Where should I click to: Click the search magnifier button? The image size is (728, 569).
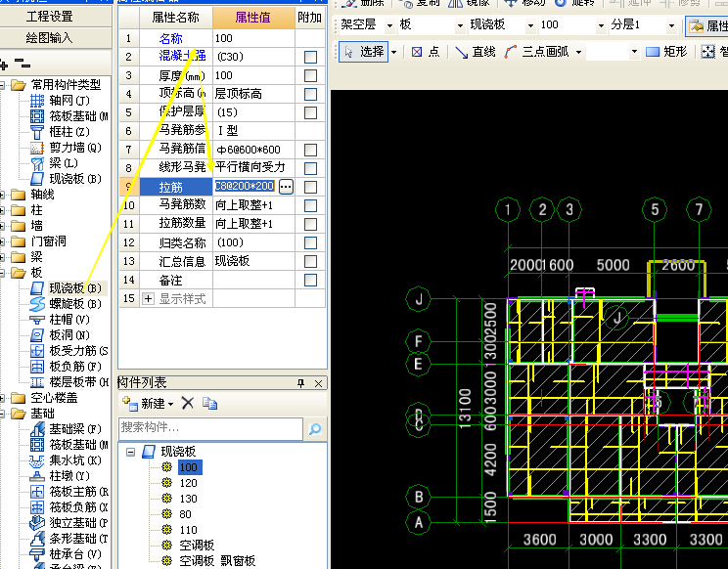coord(315,429)
